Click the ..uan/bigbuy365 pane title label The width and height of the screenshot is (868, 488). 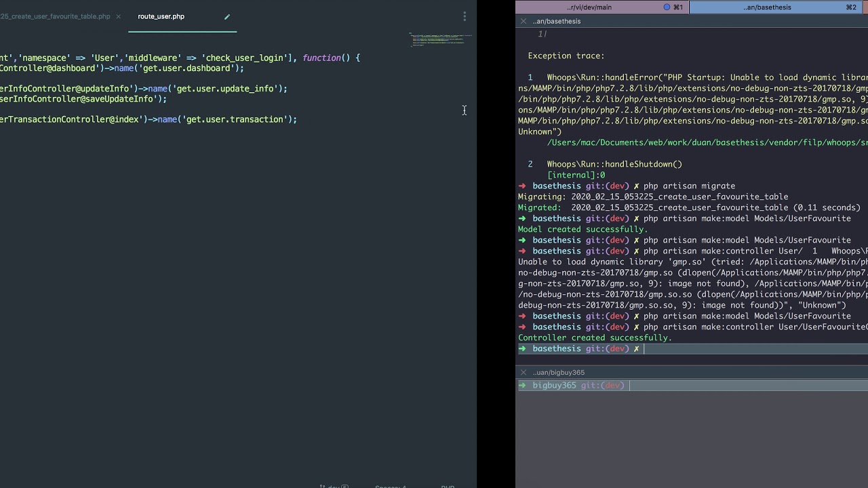coord(558,372)
